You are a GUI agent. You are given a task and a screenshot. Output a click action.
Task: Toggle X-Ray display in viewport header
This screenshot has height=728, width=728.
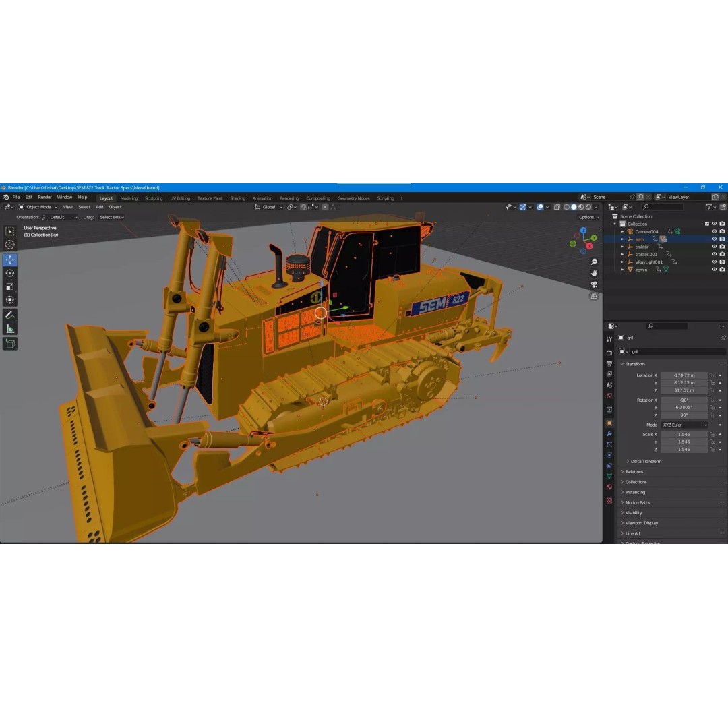[x=557, y=207]
